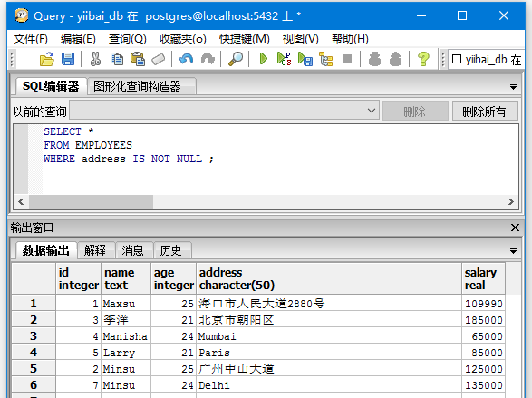Open the Find magnifier tool
The height and width of the screenshot is (398, 532).
point(236,59)
